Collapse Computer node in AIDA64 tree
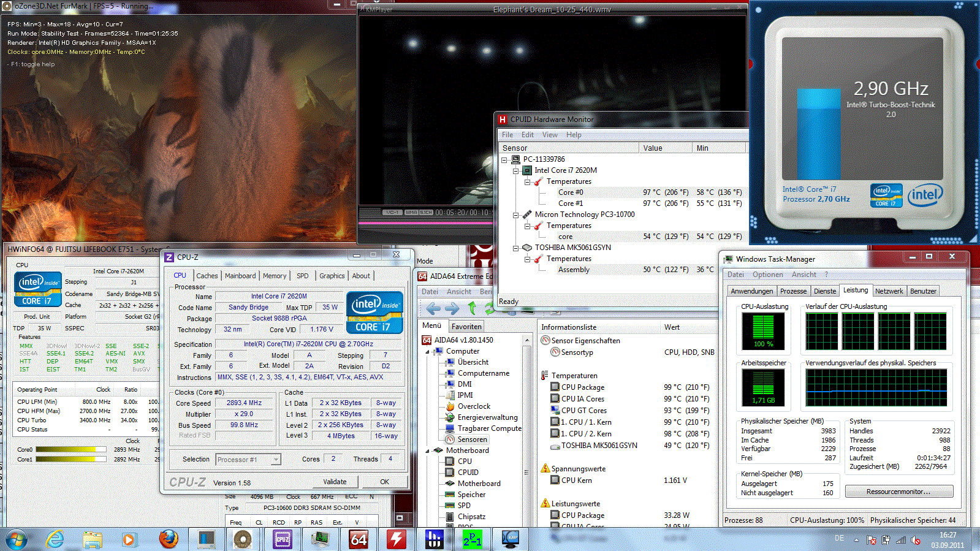The width and height of the screenshot is (980, 551). (x=428, y=352)
